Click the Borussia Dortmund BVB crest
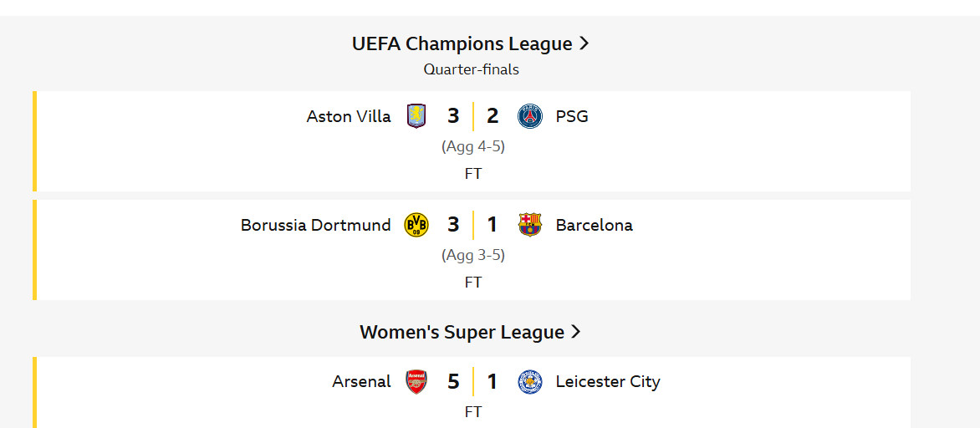The height and width of the screenshot is (428, 980). 416,225
